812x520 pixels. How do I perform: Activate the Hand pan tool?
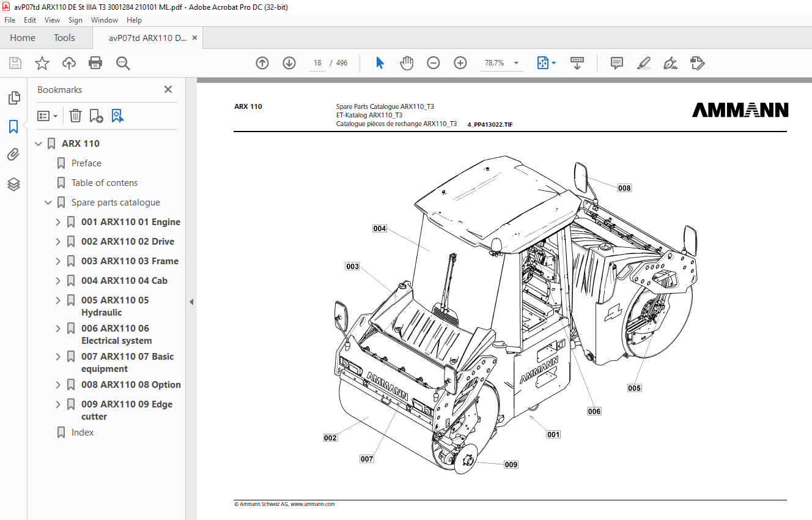(x=407, y=63)
